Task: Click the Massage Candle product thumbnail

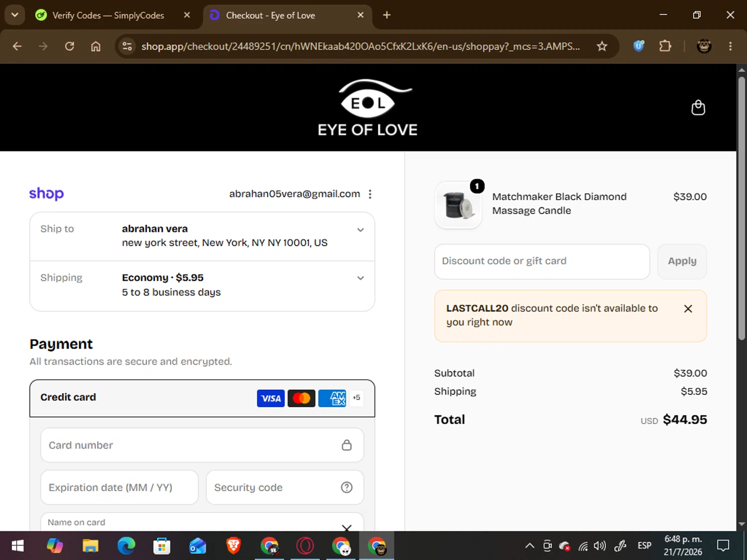Action: click(458, 205)
